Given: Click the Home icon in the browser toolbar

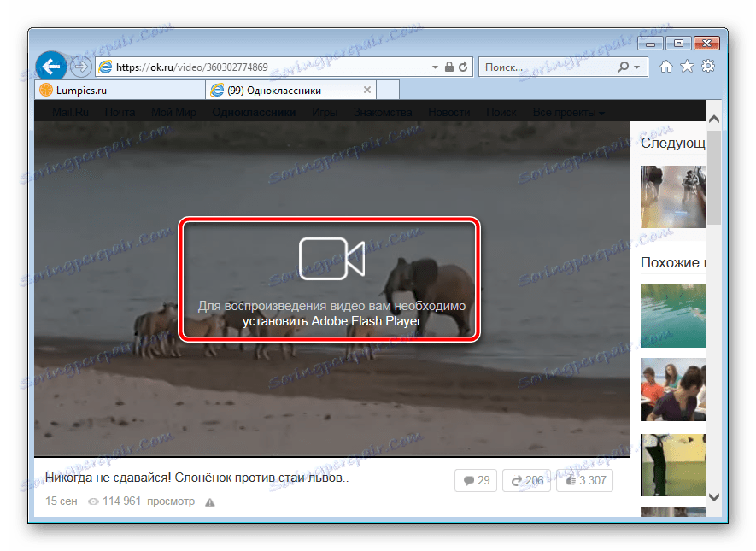Looking at the screenshot, I should pos(665,66).
